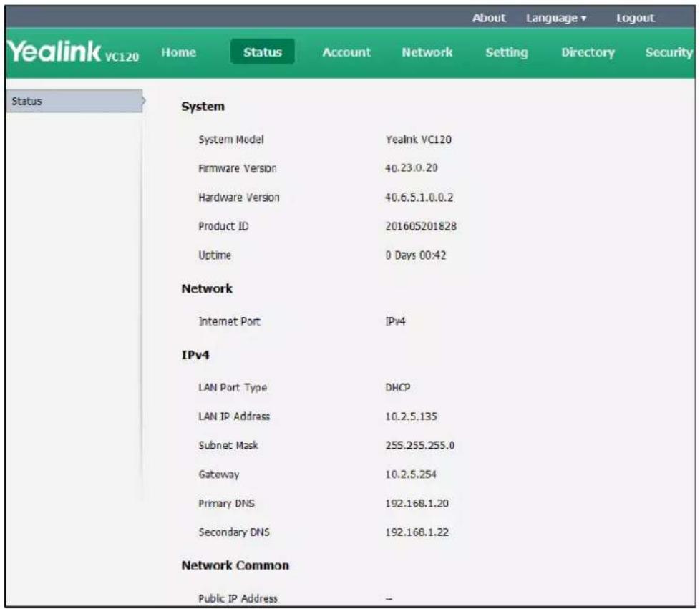
Task: Click the System section heading
Action: [203, 107]
